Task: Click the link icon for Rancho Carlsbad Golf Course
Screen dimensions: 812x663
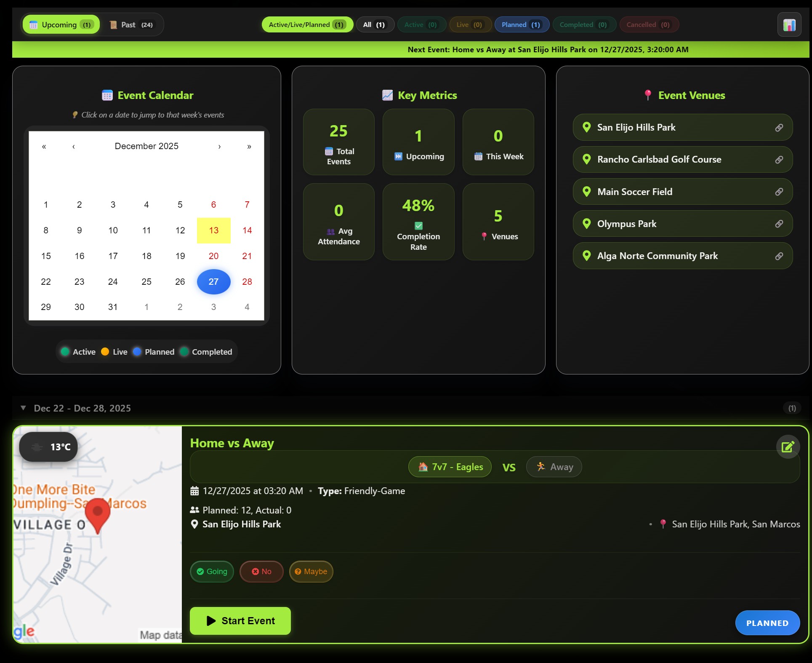Action: (x=778, y=159)
